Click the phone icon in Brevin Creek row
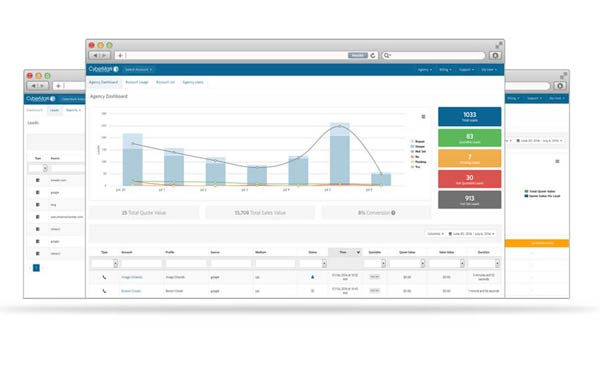 104,291
